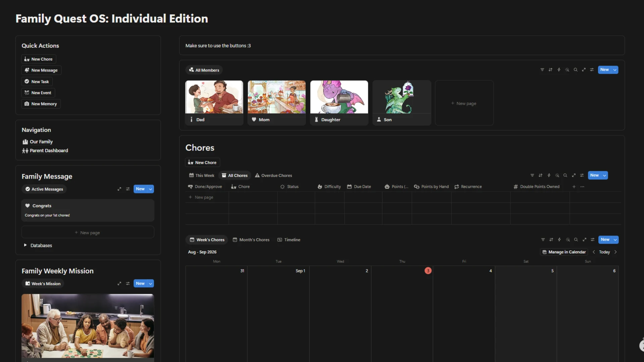Expand Family Message database full screen

point(119,189)
